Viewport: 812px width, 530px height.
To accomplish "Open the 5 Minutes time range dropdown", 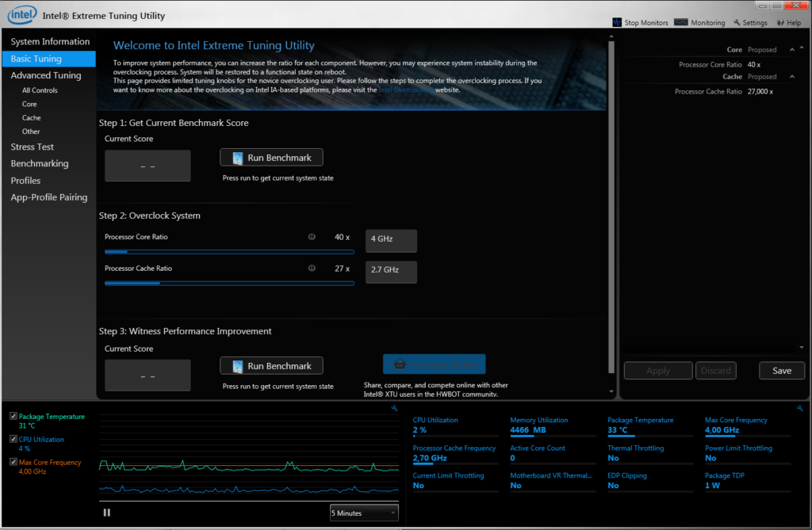I will [x=364, y=513].
